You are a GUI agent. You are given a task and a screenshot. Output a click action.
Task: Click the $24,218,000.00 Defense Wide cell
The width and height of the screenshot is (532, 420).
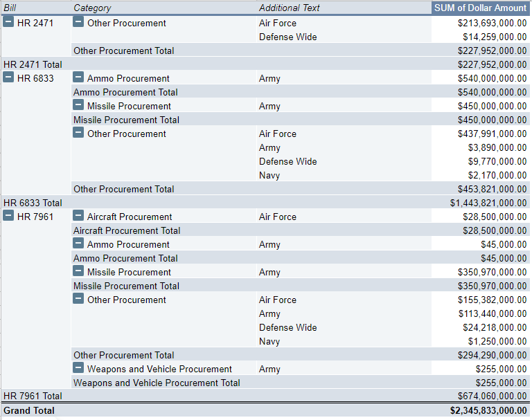pyautogui.click(x=481, y=327)
